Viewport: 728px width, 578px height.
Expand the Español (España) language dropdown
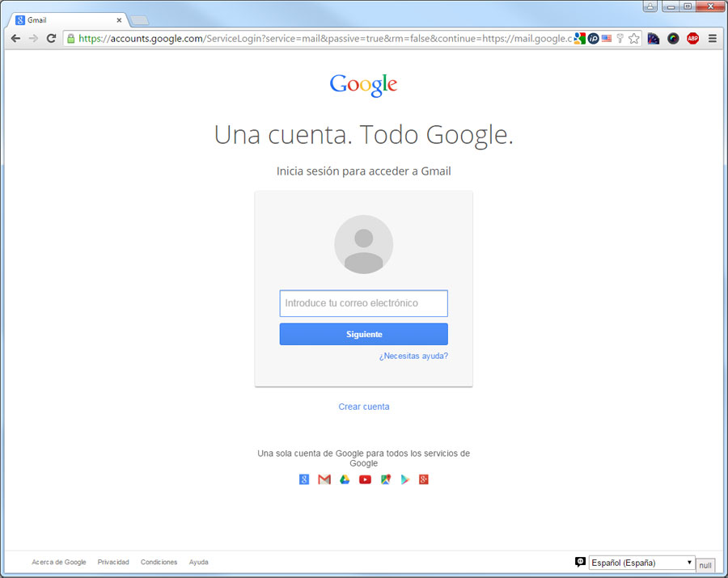(641, 563)
